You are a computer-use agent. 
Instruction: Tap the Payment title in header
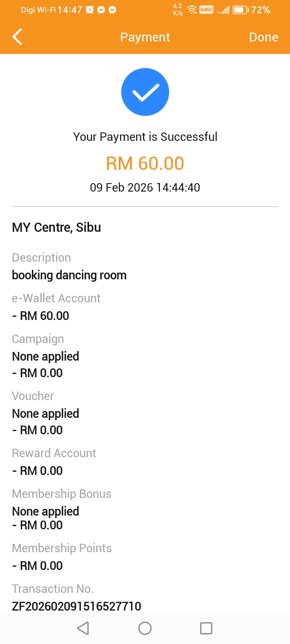point(145,37)
